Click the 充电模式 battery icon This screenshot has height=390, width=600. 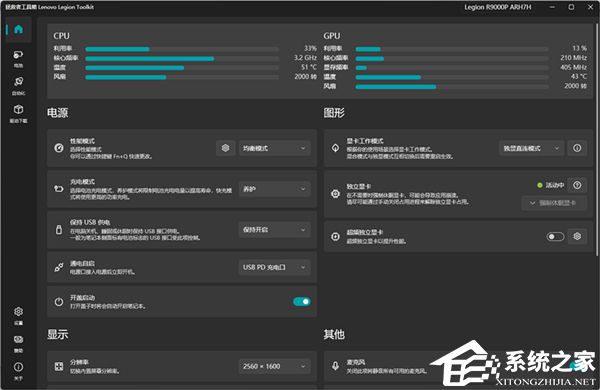point(59,189)
